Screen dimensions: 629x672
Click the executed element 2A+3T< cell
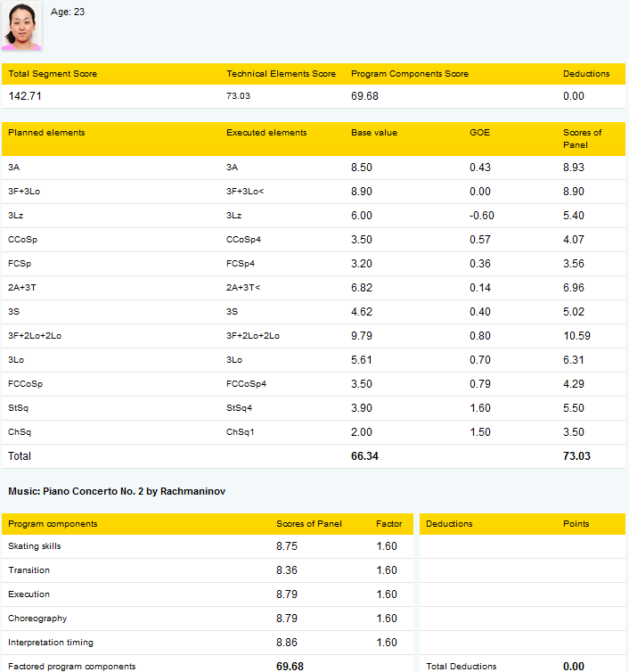coord(243,288)
